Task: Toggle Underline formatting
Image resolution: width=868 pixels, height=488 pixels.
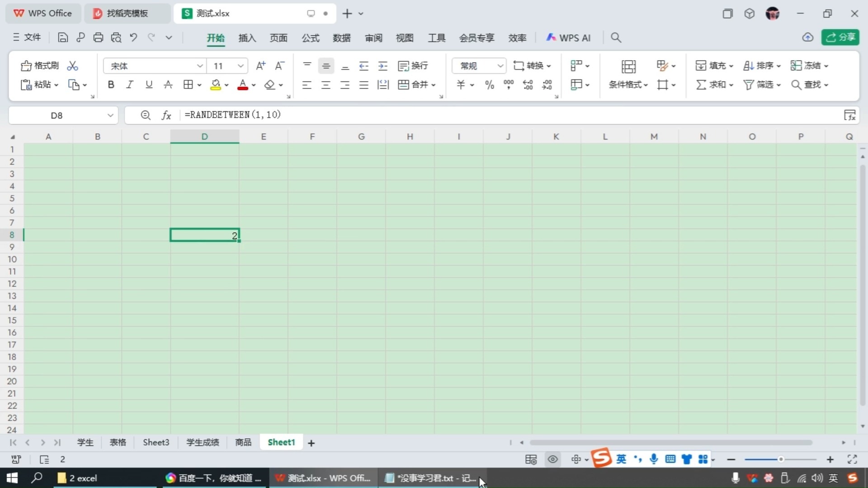Action: point(149,84)
